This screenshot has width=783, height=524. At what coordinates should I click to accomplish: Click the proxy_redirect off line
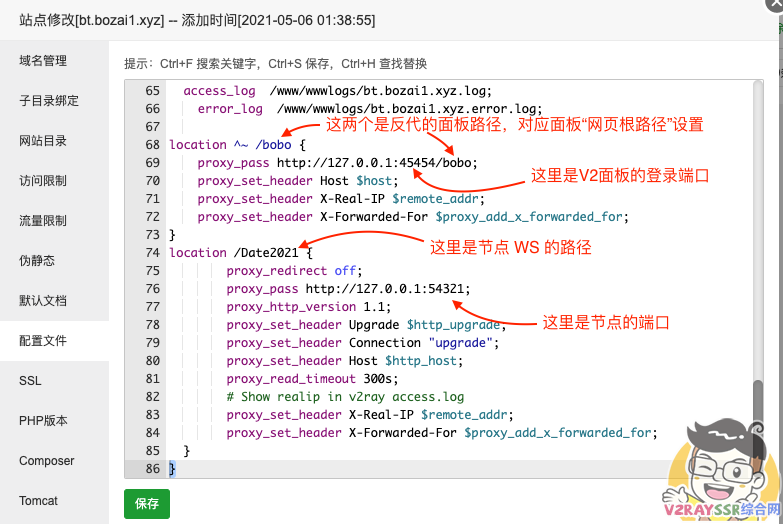291,271
